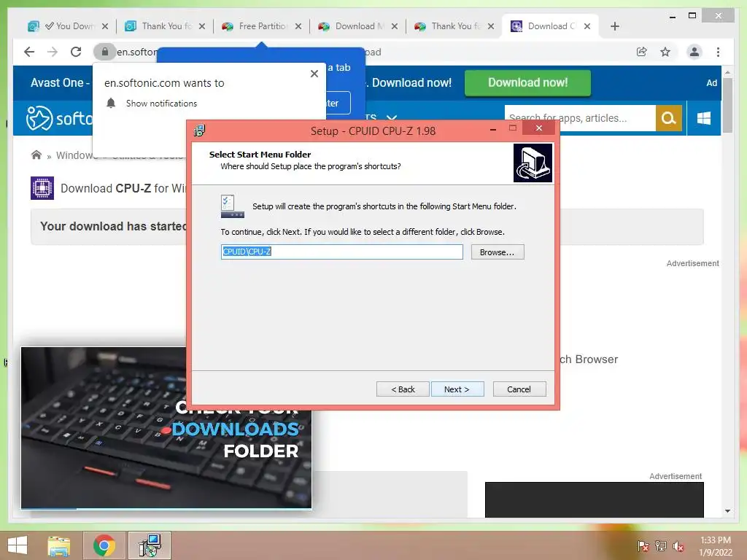
Task: Click Next in CPU-Z setup
Action: [457, 389]
